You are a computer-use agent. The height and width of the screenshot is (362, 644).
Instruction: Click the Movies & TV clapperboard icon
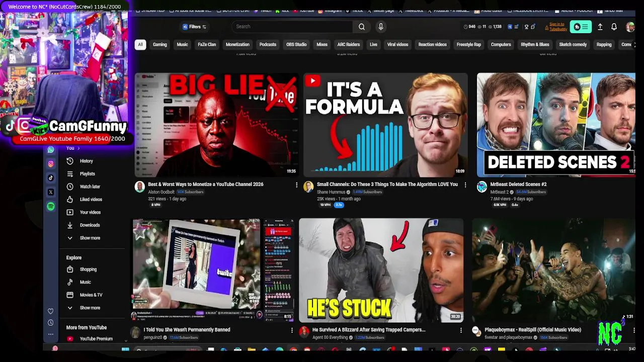pos(70,295)
